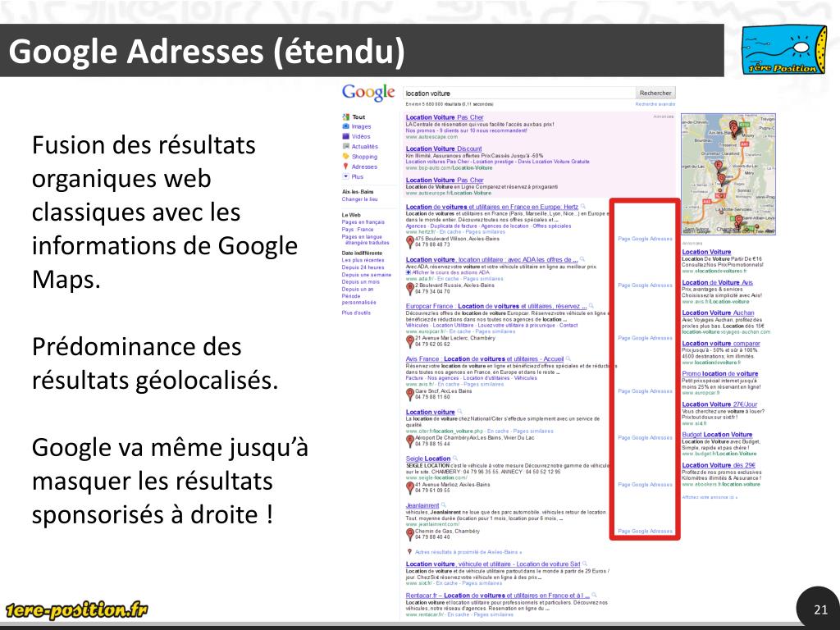Open the 'Jeanlainrent' result title
Image resolution: width=840 pixels, height=630 pixels.
pos(422,505)
